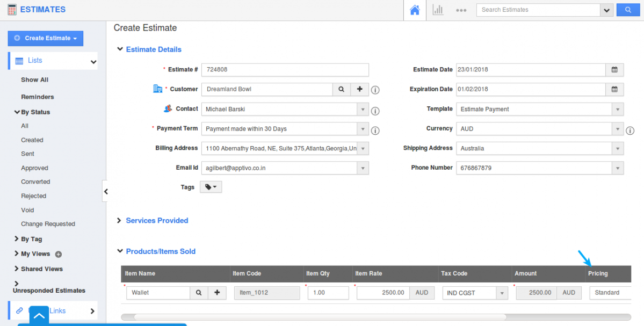The height and width of the screenshot is (326, 644).
Task: Click the Item Code column header
Action: click(x=247, y=273)
